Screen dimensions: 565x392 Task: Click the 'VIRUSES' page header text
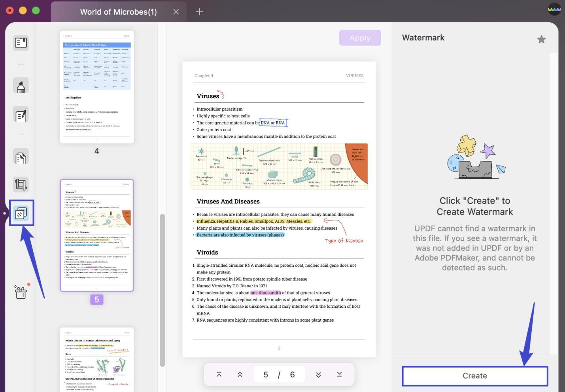pyautogui.click(x=355, y=75)
